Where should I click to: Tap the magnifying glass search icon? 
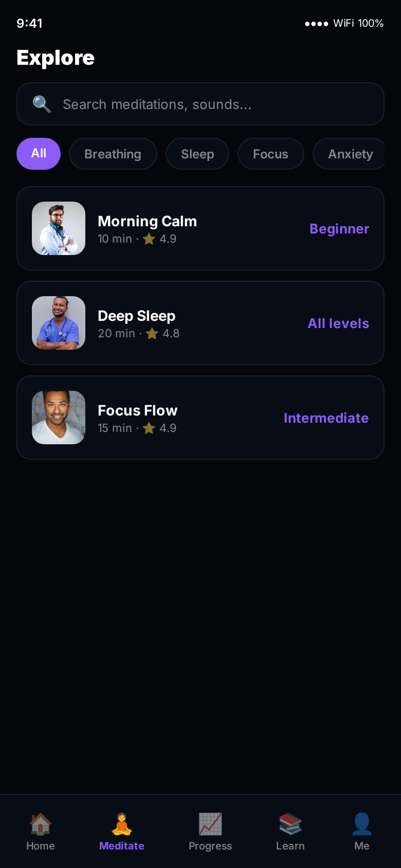click(42, 104)
